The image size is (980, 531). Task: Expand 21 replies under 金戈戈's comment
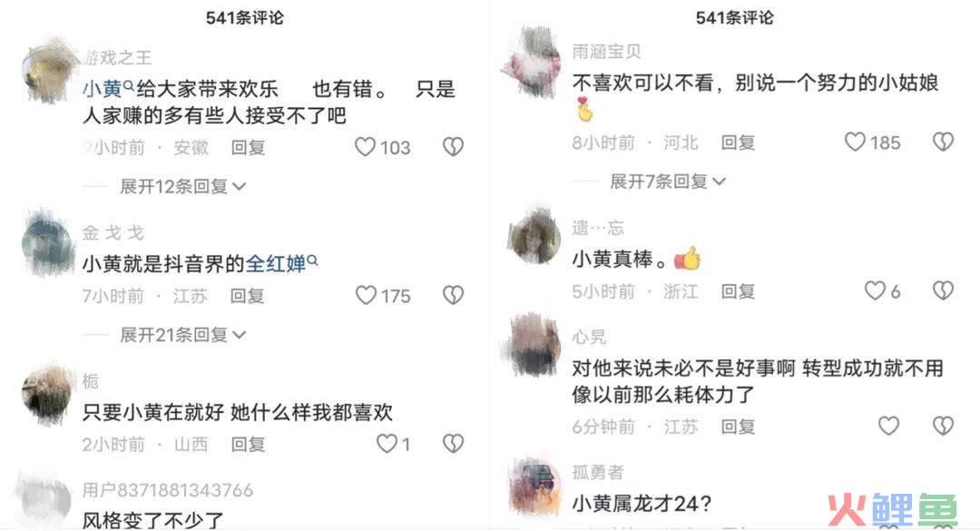point(182,335)
